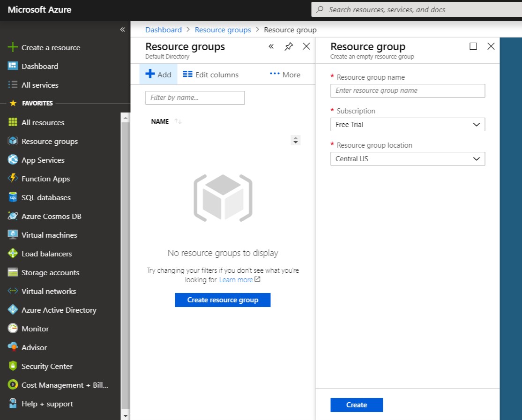The height and width of the screenshot is (420, 522).
Task: Open the Security Center shield icon
Action: (x=13, y=366)
